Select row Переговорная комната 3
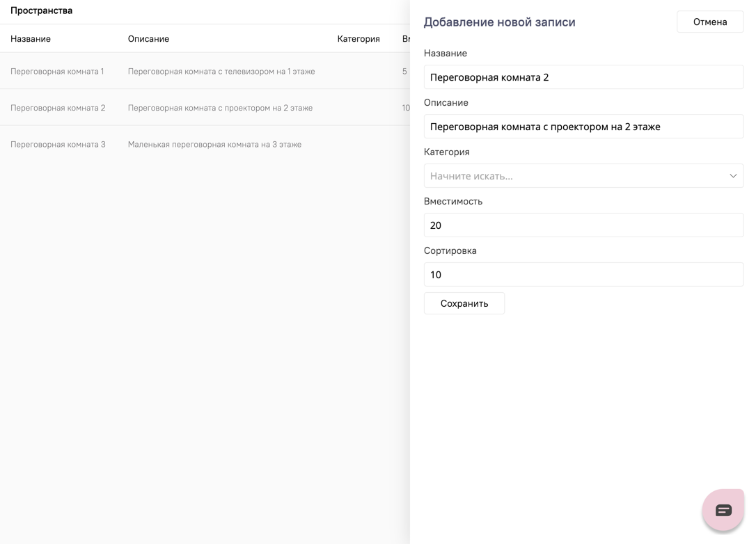This screenshot has width=756, height=544. [x=57, y=144]
